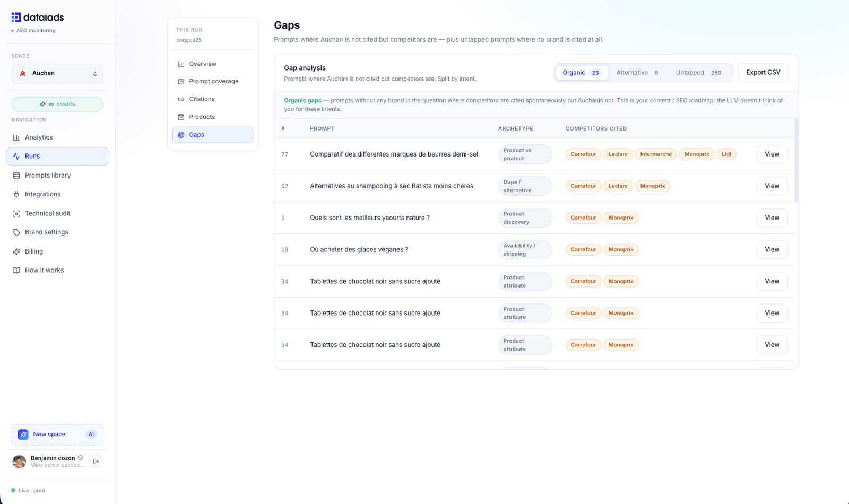Click the Technical audit scan icon

(16, 213)
